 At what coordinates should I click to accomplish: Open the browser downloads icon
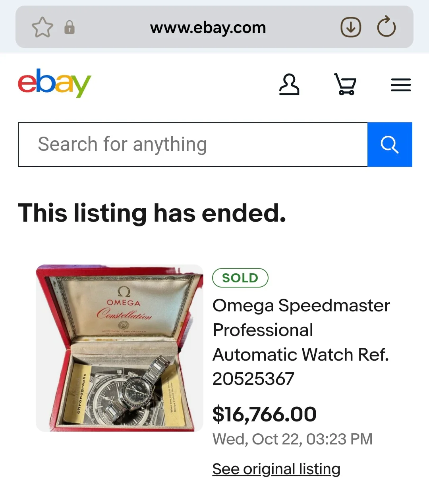coord(351,27)
